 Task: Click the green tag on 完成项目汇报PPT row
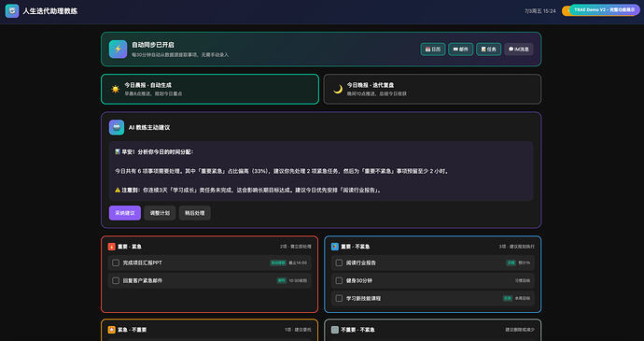pyautogui.click(x=278, y=263)
